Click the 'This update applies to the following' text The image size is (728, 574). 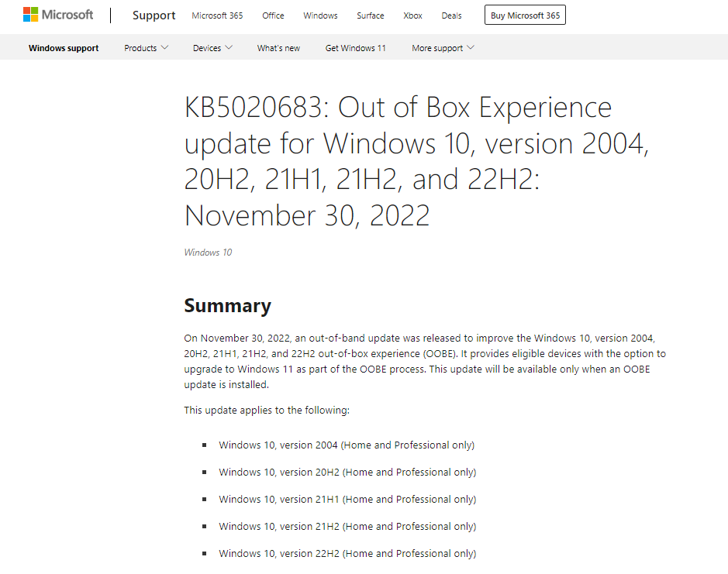[x=267, y=411]
